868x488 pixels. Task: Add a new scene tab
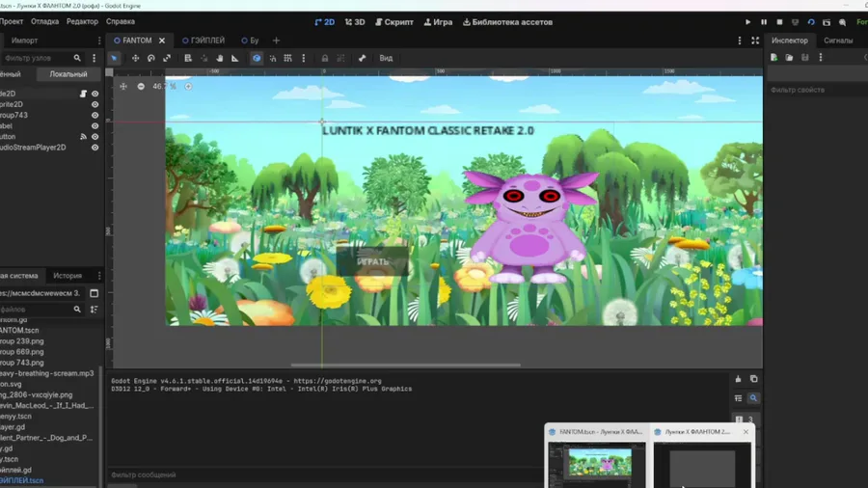tap(276, 41)
